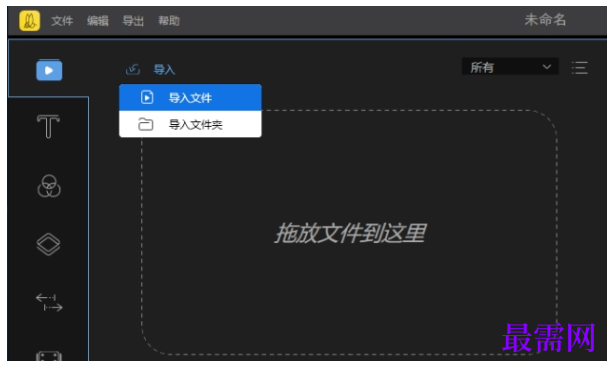Image resolution: width=614 pixels, height=369 pixels.
Task: Click the yellow app logo icon
Action: [30, 20]
